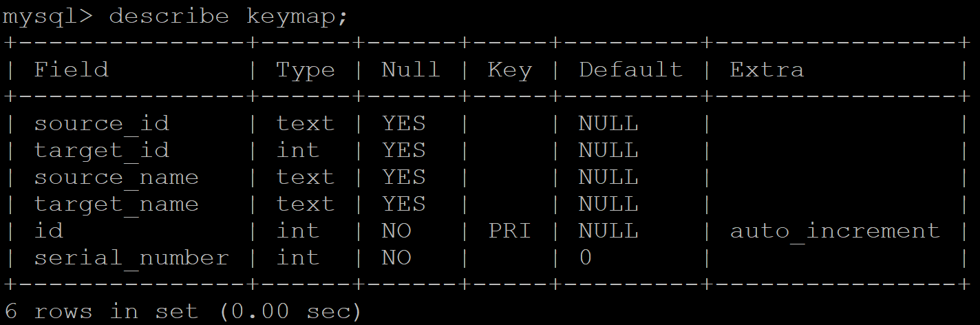Select the target_name field name
The image size is (980, 325).
pos(116,204)
